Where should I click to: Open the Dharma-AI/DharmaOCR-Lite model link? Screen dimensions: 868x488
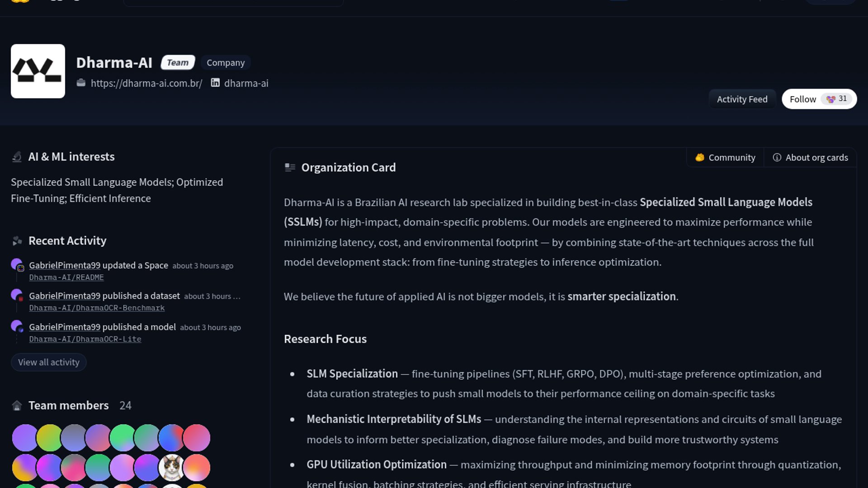coord(85,339)
